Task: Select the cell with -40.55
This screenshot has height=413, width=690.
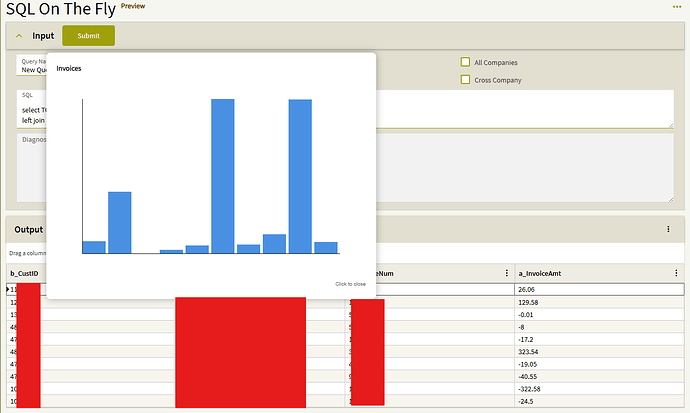Action: point(599,376)
